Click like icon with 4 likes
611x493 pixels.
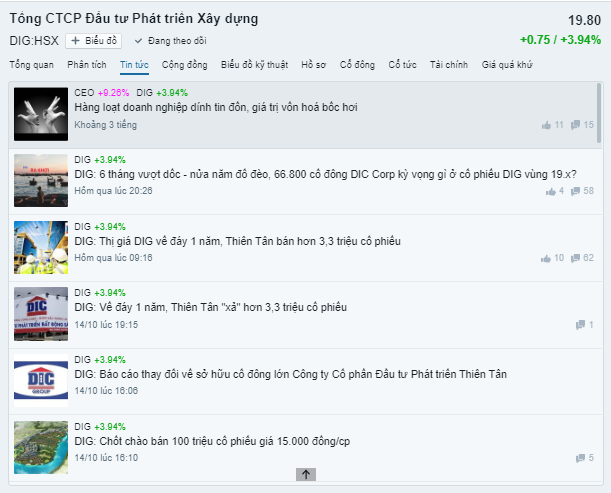point(551,191)
